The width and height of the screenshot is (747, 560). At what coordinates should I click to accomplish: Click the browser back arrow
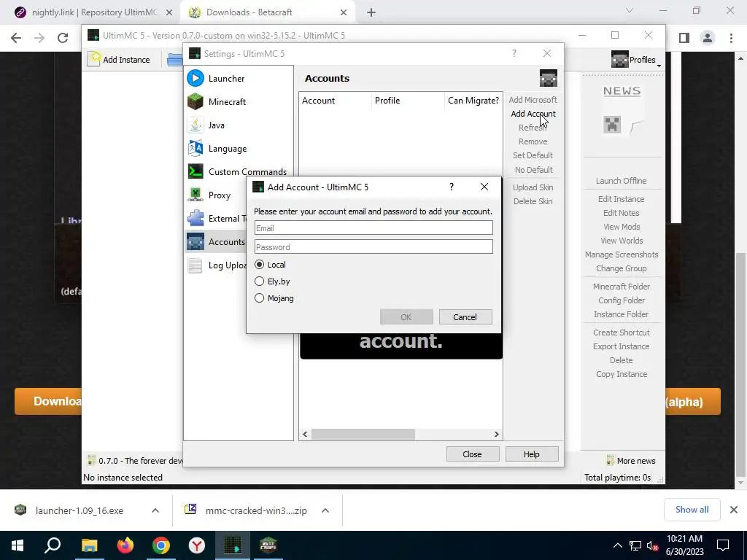pos(16,38)
